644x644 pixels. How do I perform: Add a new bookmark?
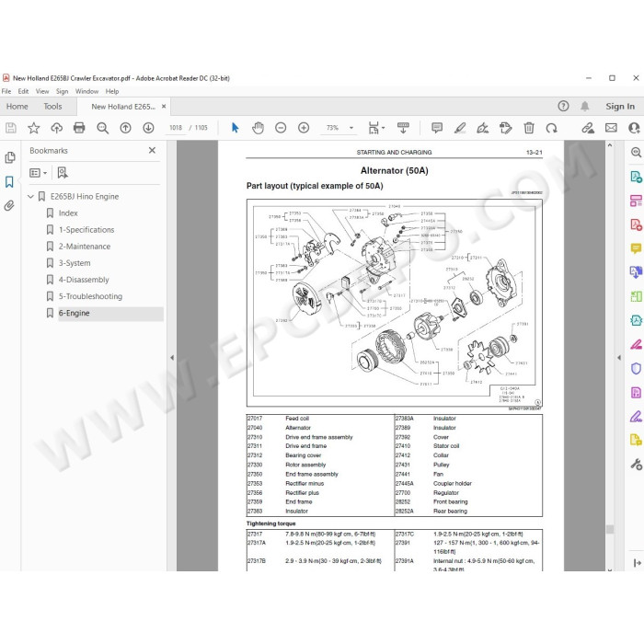point(63,173)
